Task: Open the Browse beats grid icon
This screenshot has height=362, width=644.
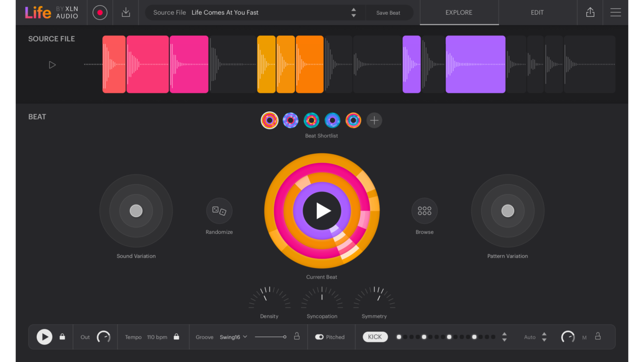Action: pyautogui.click(x=424, y=211)
